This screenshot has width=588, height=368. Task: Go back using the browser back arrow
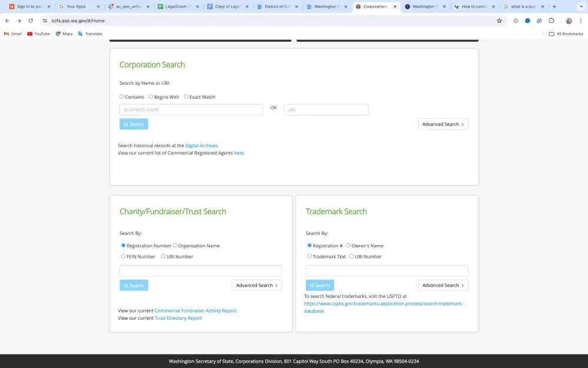[x=7, y=21]
